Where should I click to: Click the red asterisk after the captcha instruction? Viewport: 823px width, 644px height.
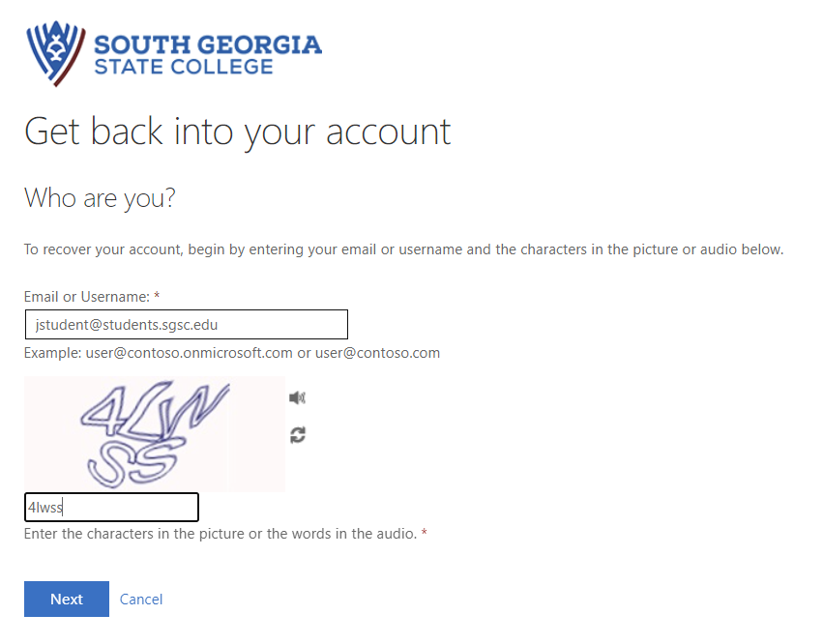[424, 534]
